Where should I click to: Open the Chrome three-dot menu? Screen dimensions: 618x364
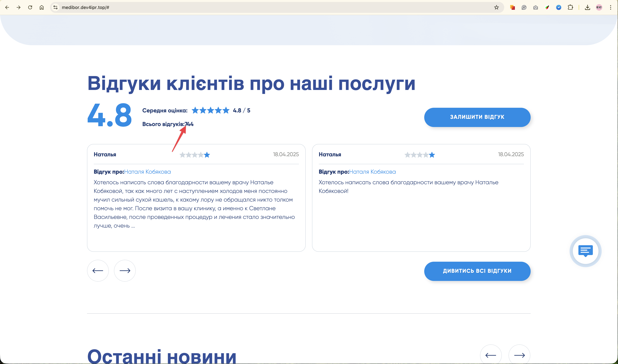tap(611, 7)
